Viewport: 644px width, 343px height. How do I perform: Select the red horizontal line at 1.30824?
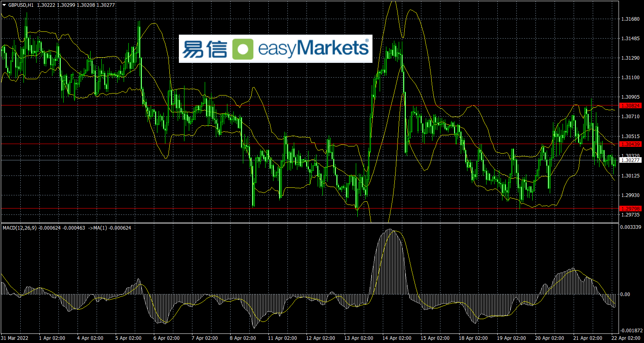click(310, 105)
